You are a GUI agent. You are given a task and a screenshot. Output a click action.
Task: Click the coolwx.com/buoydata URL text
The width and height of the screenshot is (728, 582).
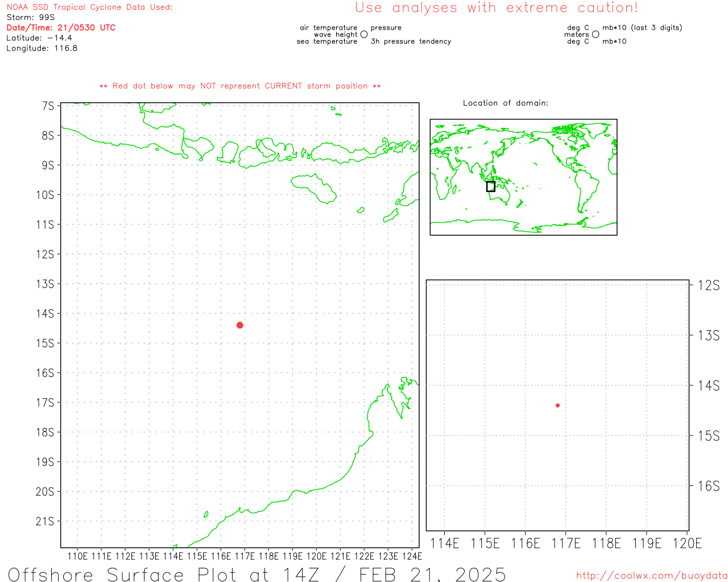[x=652, y=576]
